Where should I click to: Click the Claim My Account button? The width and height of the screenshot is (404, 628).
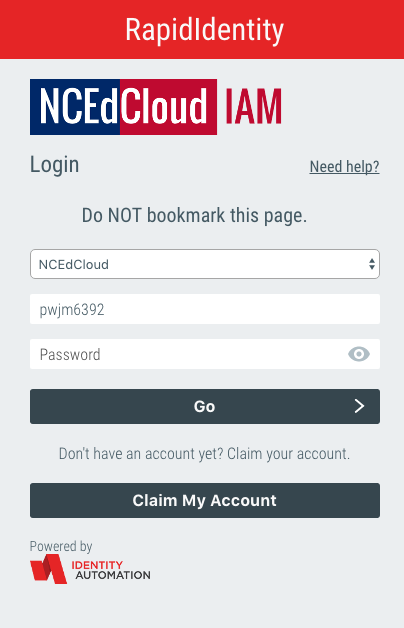pyautogui.click(x=205, y=500)
